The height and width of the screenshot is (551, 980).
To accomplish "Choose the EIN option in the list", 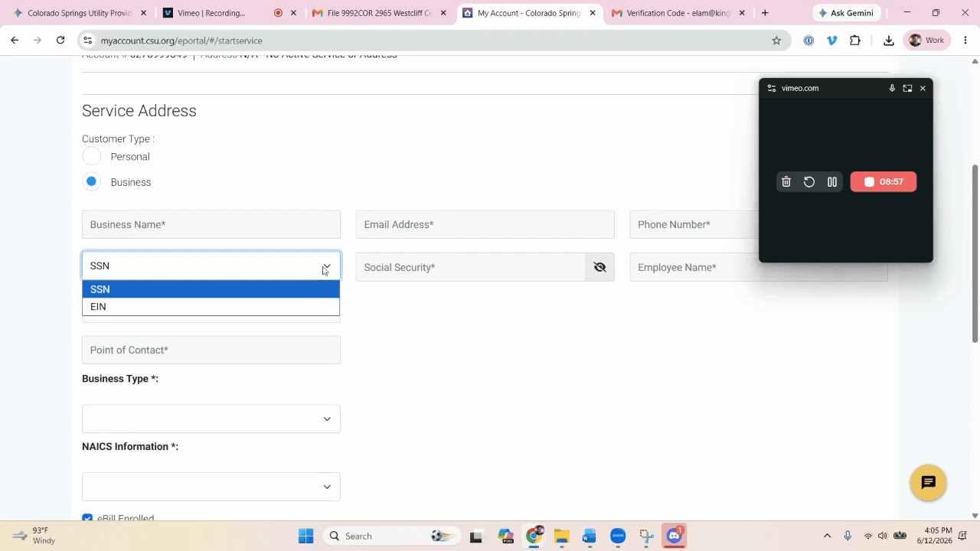I will [x=211, y=307].
